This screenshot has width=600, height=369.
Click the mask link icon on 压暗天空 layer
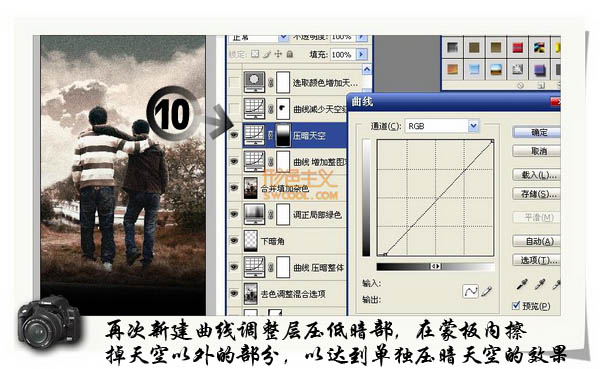(271, 135)
